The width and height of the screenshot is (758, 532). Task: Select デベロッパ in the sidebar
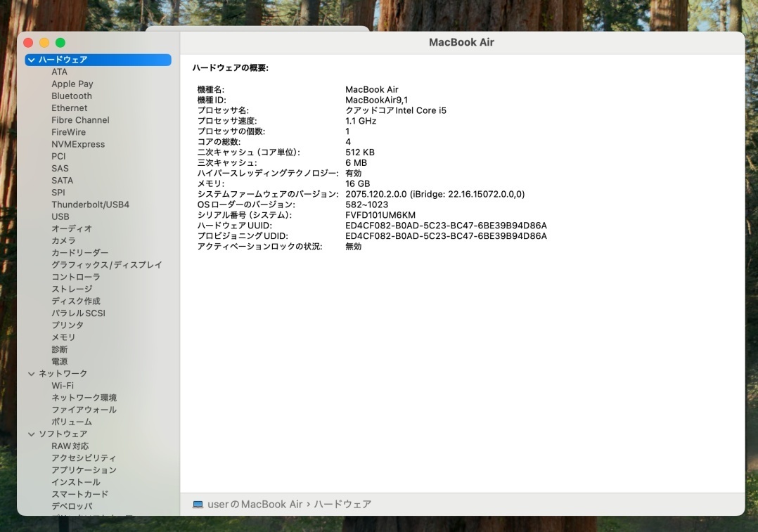pos(72,507)
